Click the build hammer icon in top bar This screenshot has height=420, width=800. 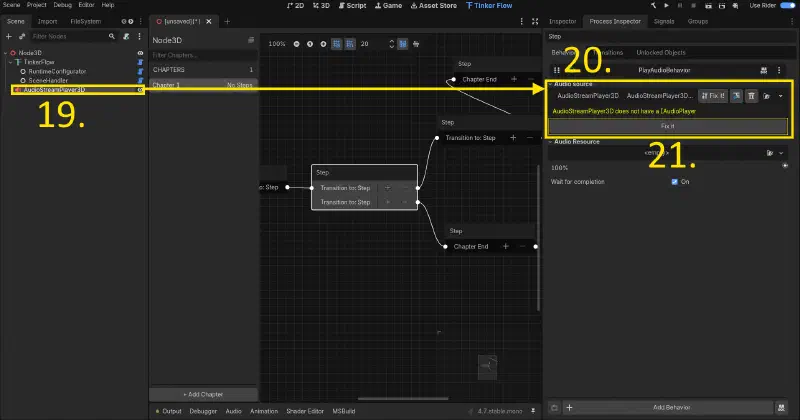pyautogui.click(x=653, y=5)
